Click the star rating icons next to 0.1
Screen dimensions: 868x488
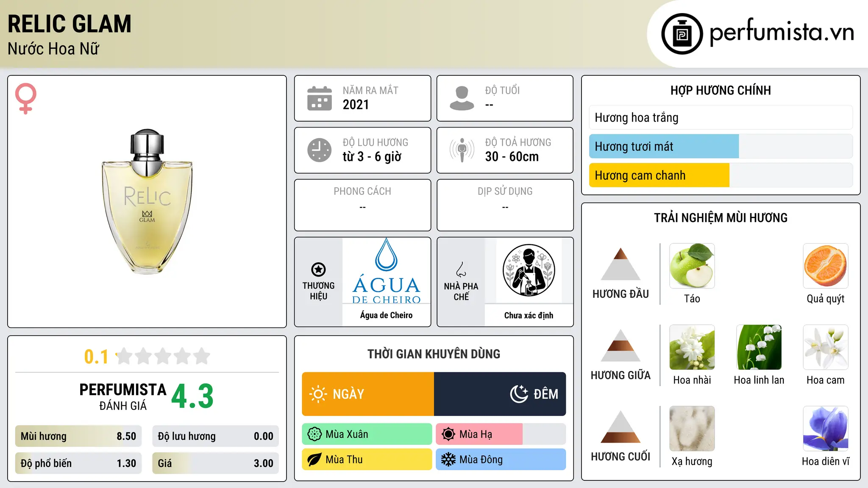pos(163,356)
